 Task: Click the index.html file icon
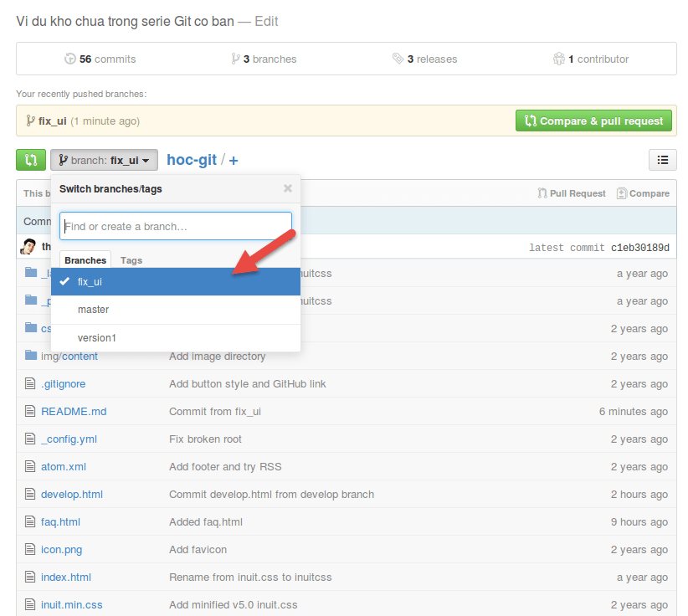click(x=30, y=577)
